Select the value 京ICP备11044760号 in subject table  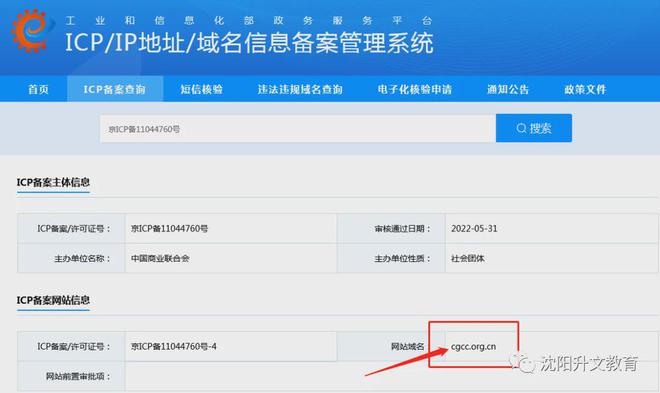point(169,228)
